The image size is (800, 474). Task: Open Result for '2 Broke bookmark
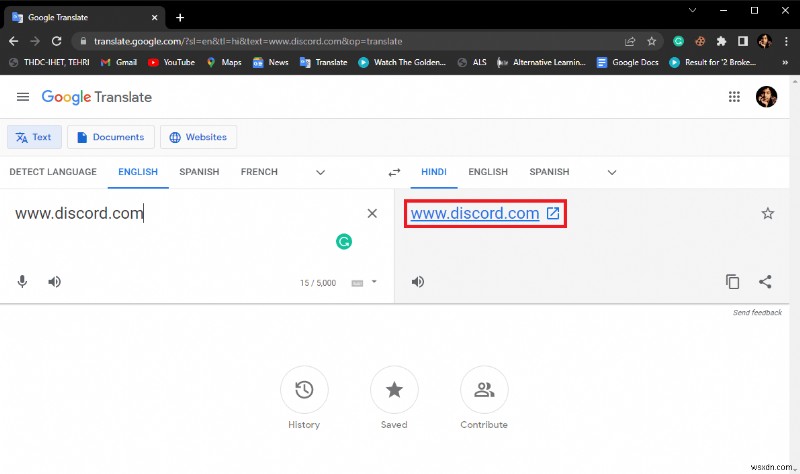pyautogui.click(x=713, y=62)
